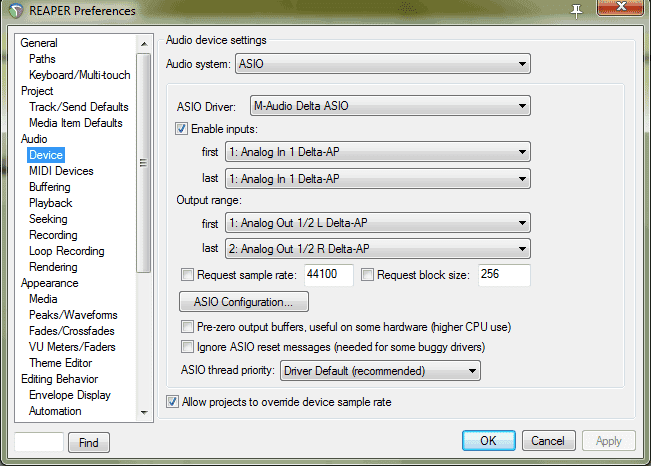The width and height of the screenshot is (651, 466).
Task: Select Editing Behavior category
Action: tap(59, 379)
